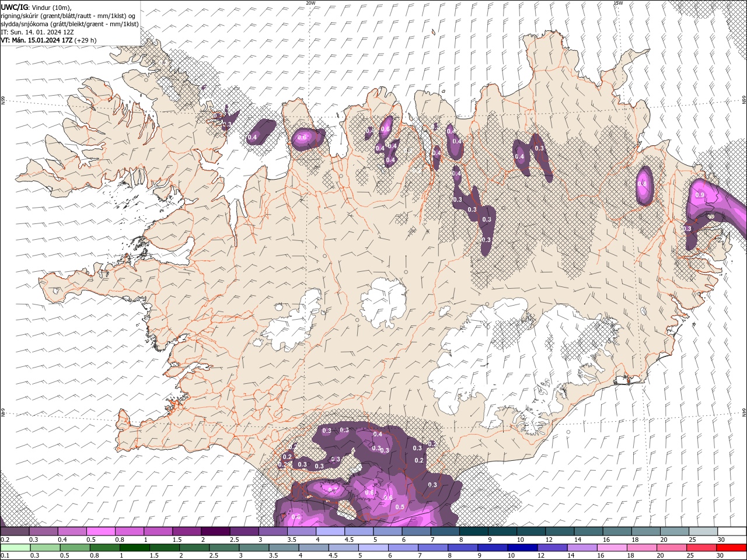Click the "0.1" label of the lower legend row

coord(5,556)
